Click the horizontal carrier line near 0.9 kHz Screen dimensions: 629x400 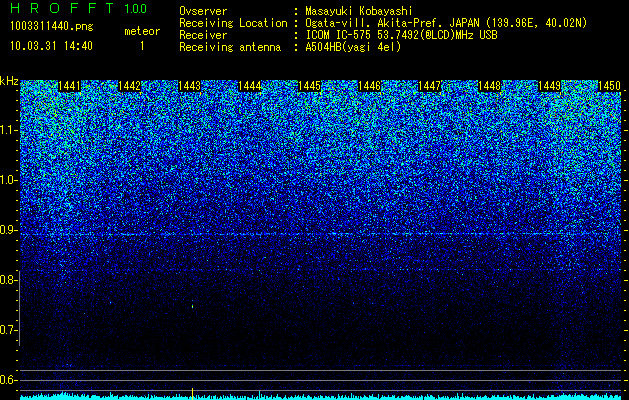(x=321, y=234)
